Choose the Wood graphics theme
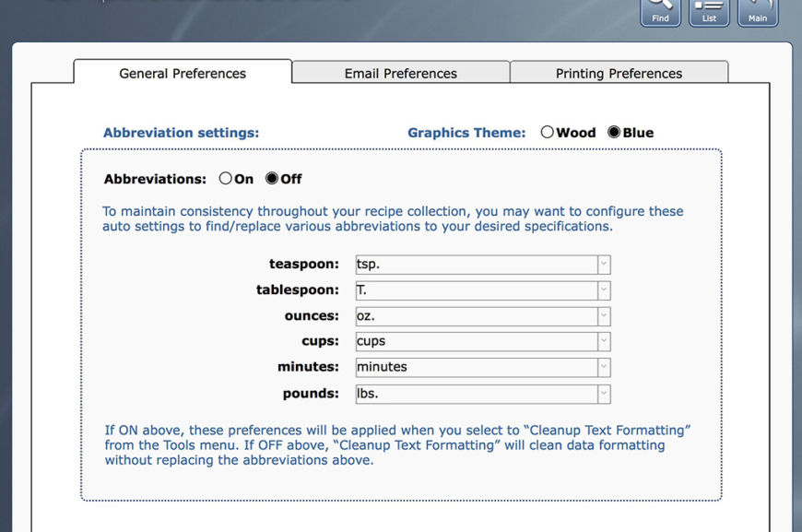The image size is (802, 532). pos(548,132)
